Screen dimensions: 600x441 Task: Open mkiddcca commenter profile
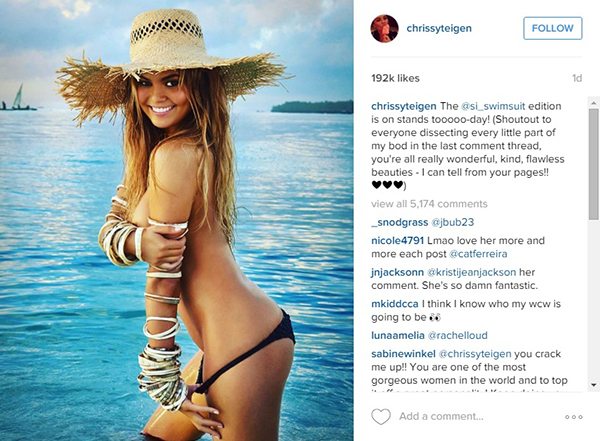[395, 304]
